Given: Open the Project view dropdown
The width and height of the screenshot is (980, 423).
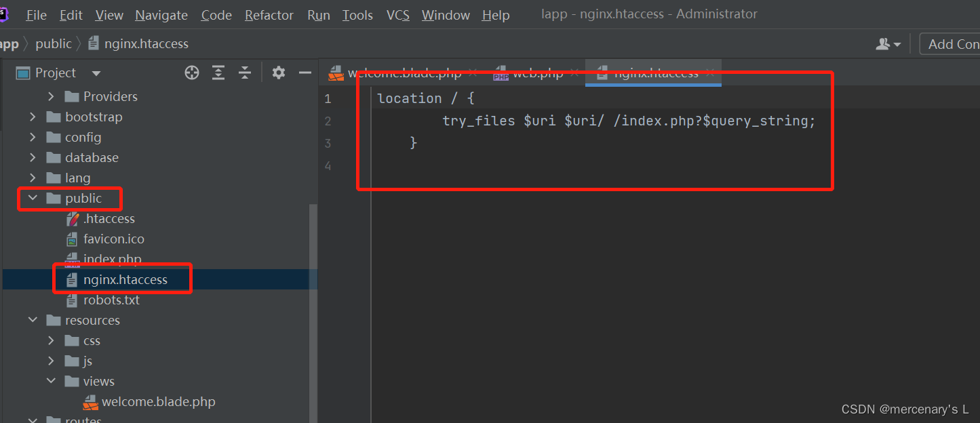Looking at the screenshot, I should click(95, 73).
